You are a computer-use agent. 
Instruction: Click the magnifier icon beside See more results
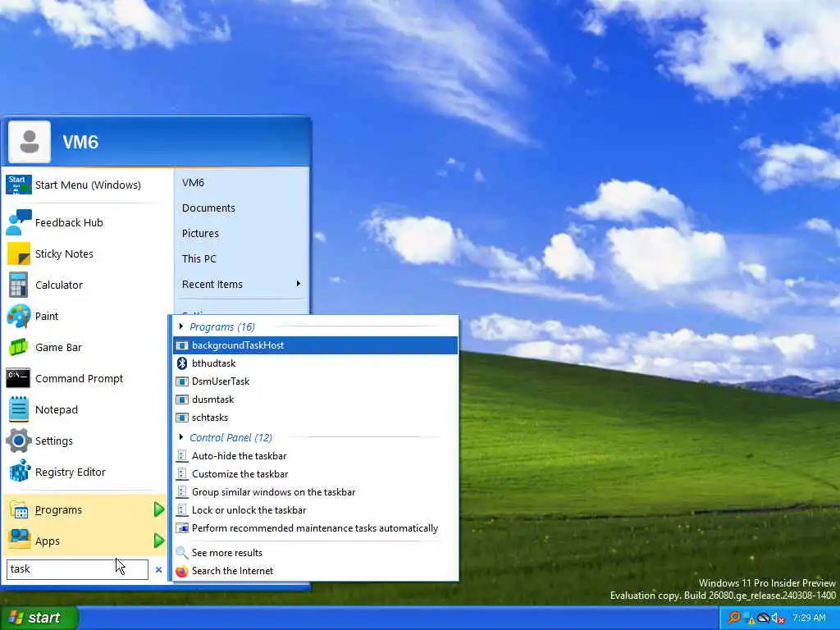tap(182, 552)
